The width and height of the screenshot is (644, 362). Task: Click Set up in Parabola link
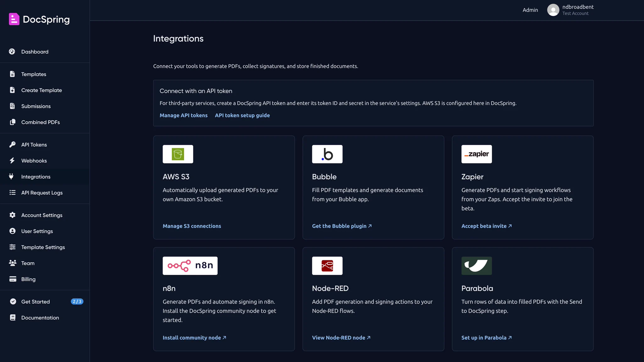tap(486, 337)
